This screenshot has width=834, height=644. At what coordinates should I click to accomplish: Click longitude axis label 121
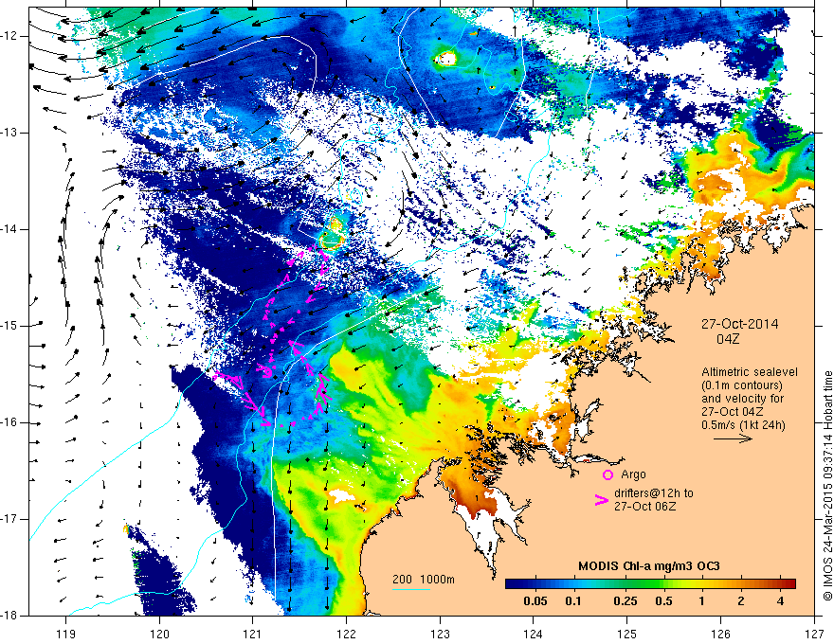[253, 634]
